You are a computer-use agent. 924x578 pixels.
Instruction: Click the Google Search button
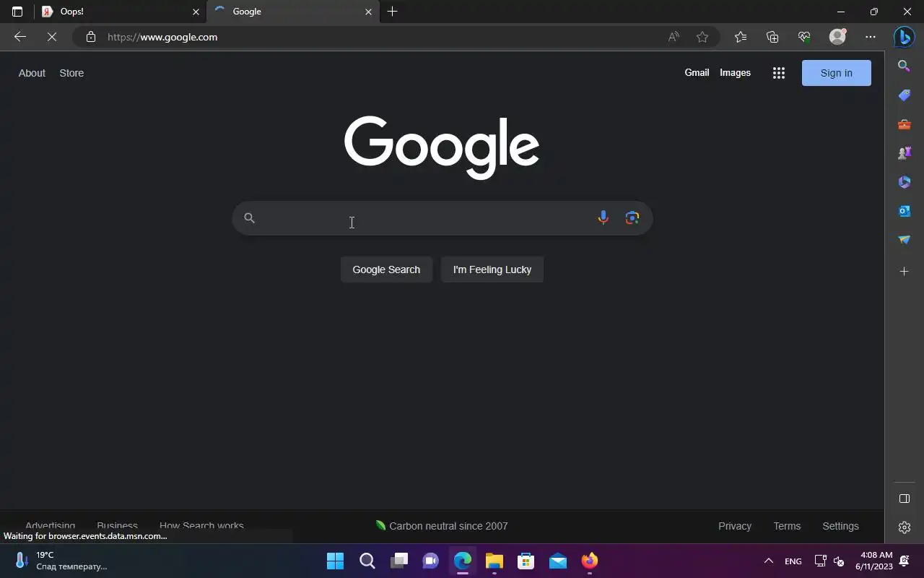pos(386,269)
